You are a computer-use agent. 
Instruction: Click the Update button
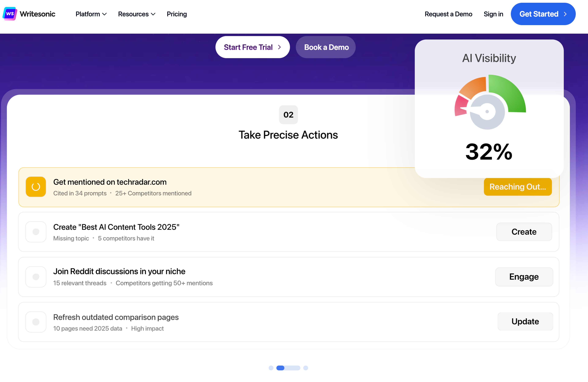point(525,321)
